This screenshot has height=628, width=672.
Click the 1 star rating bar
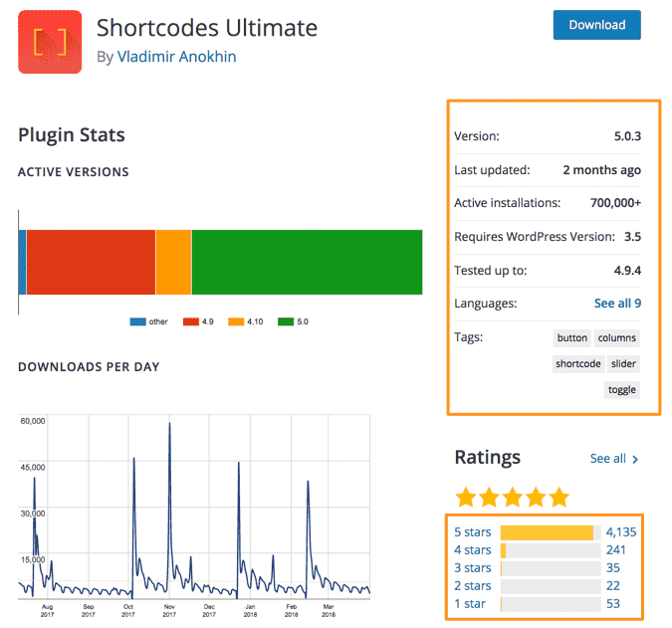pos(551,604)
